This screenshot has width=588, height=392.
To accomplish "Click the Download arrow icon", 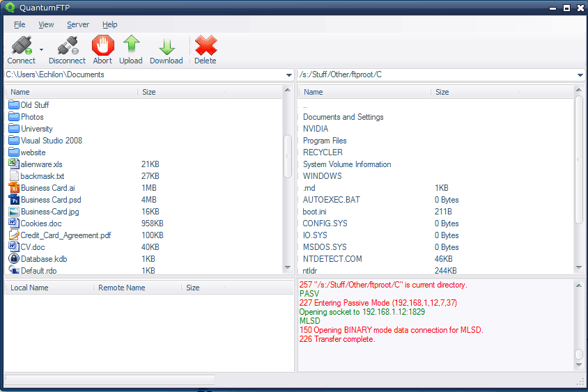I will (x=166, y=46).
